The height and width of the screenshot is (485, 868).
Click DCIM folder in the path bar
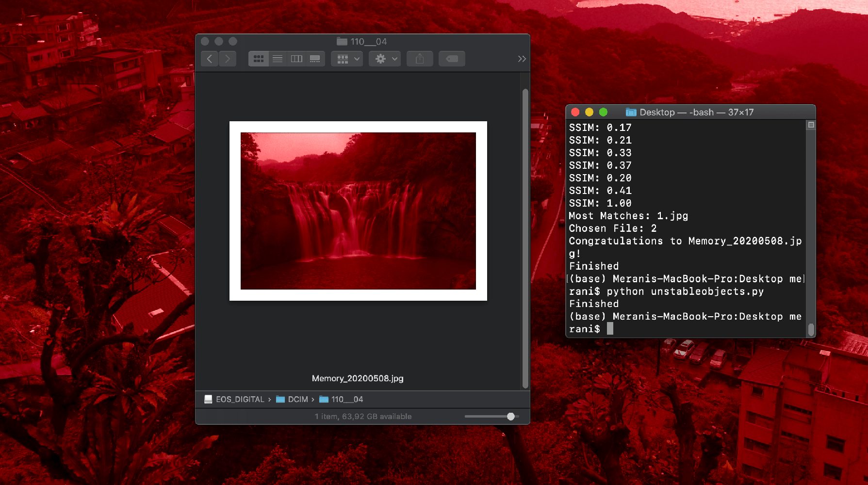(x=292, y=399)
